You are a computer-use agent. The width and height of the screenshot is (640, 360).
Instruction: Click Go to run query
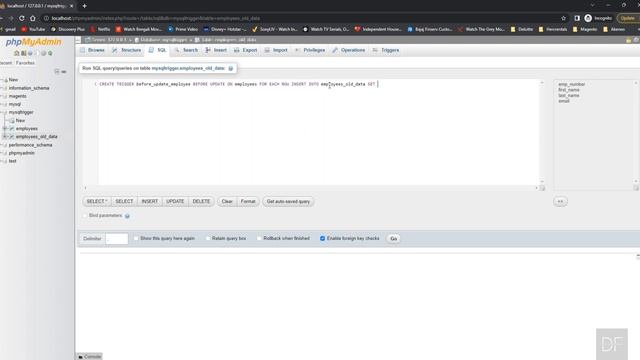click(x=393, y=239)
